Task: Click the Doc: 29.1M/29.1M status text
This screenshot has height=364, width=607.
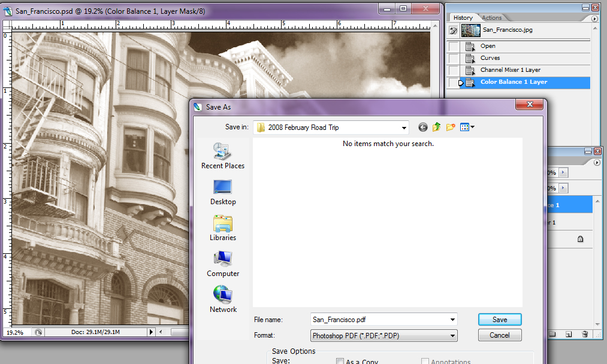Action: click(96, 332)
